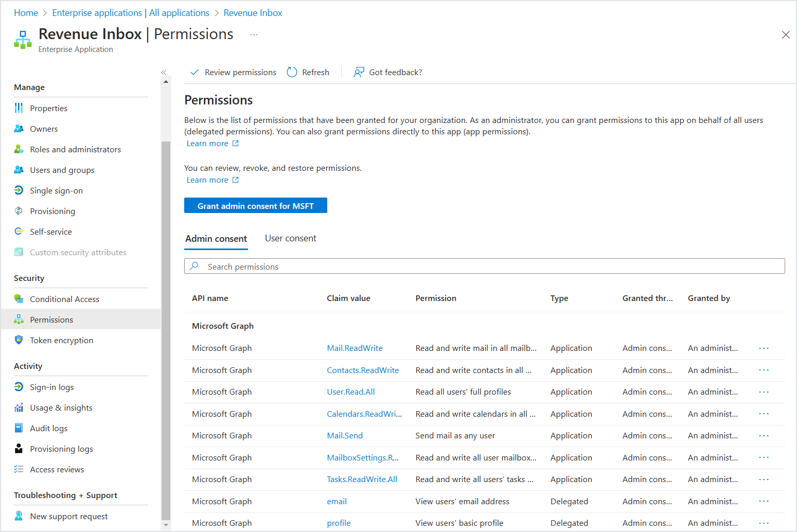Open the Tasks.ReadWrite.All claim value link
The height and width of the screenshot is (532, 797).
(x=362, y=480)
